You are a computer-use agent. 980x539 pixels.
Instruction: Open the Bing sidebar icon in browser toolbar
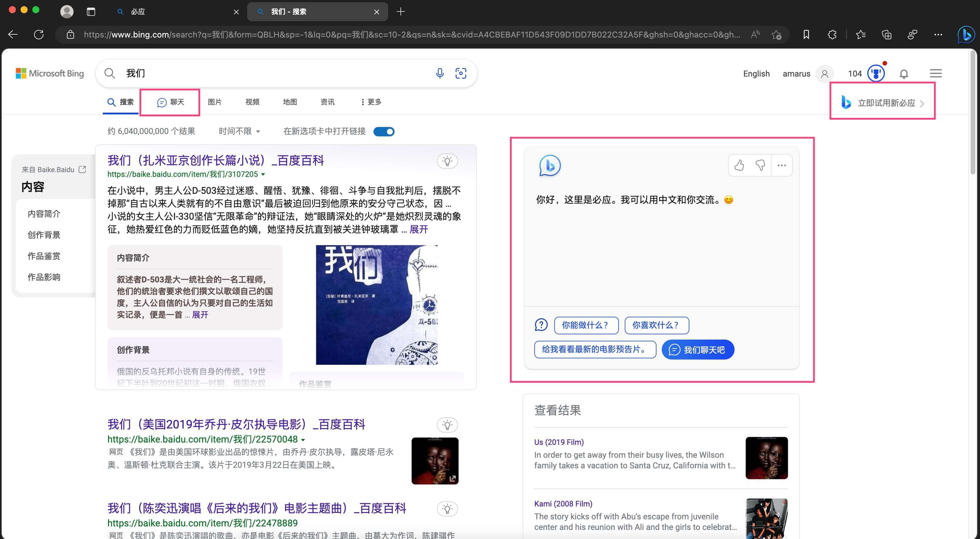[x=966, y=35]
